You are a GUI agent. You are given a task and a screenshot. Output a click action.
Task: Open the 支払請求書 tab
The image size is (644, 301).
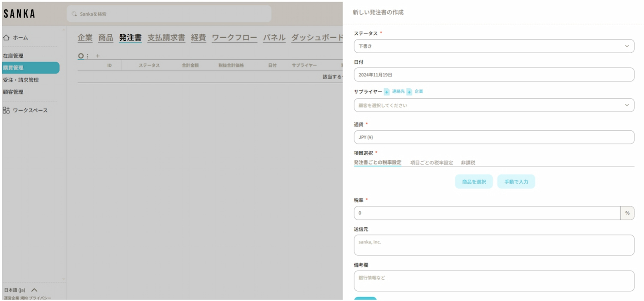pos(166,38)
